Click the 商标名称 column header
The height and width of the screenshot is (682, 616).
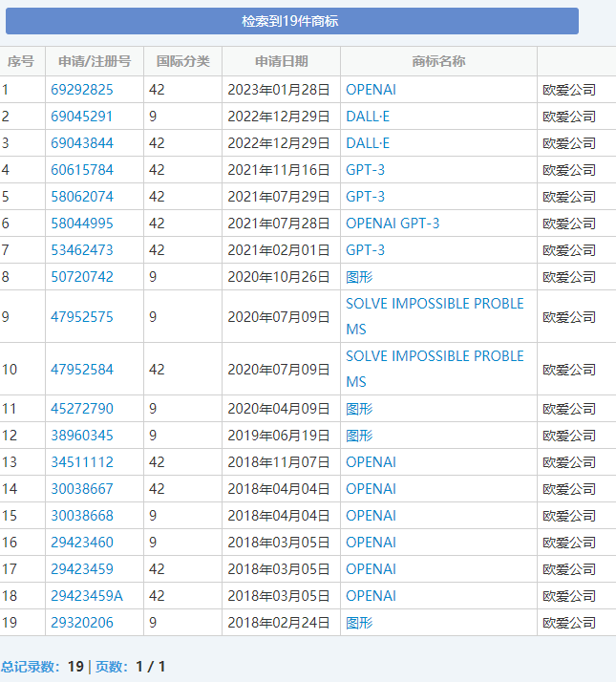coord(438,61)
